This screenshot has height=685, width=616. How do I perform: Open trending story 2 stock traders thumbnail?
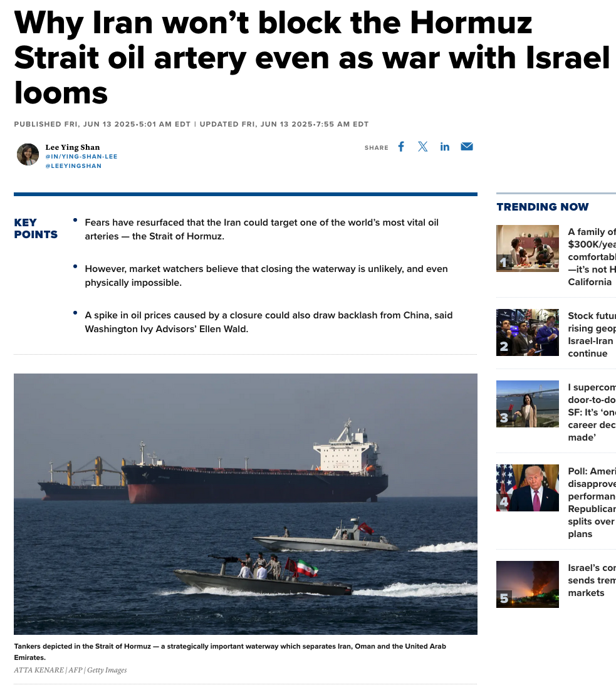pyautogui.click(x=527, y=332)
